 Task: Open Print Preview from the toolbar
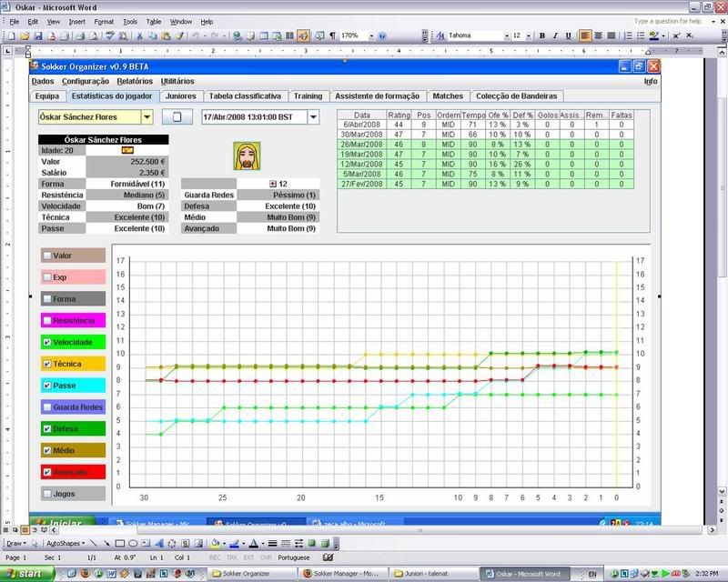(94, 35)
